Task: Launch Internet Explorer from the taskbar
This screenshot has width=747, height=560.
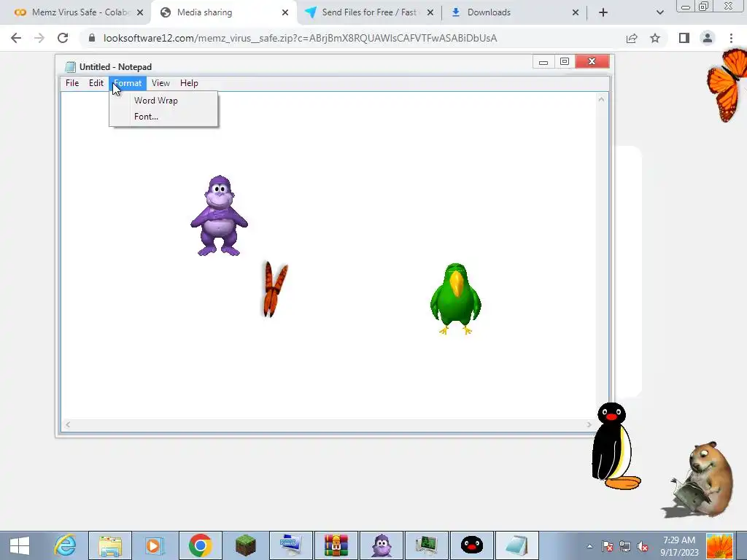Action: pyautogui.click(x=65, y=545)
